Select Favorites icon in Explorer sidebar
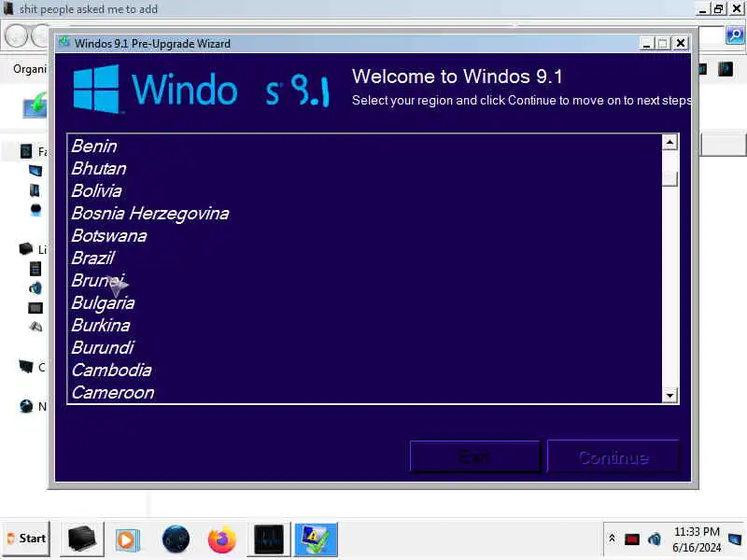The width and height of the screenshot is (747, 560). [x=26, y=151]
